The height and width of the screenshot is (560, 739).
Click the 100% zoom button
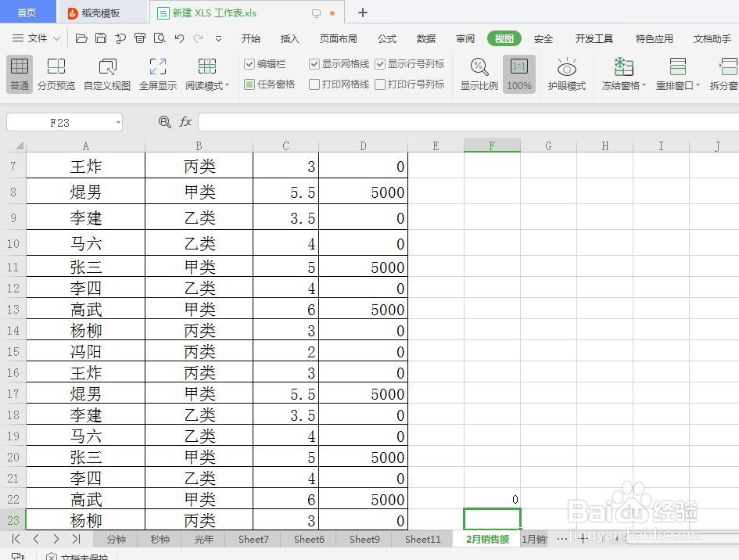518,74
